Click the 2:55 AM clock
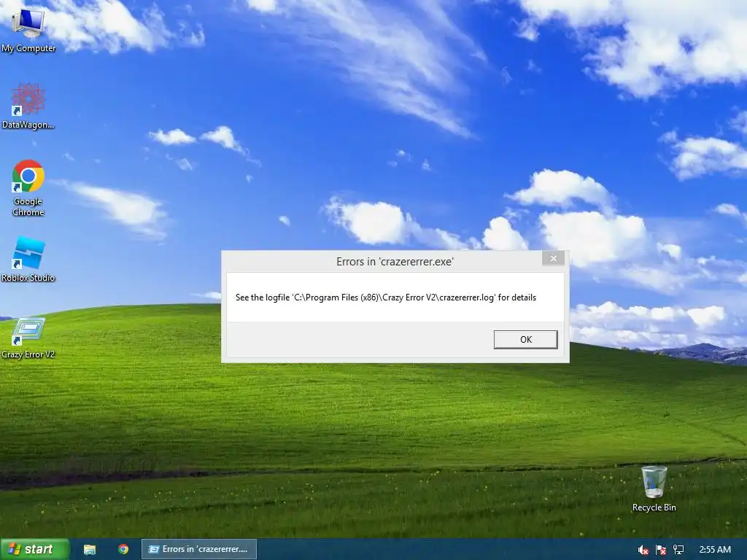The height and width of the screenshot is (560, 747). pos(715,550)
